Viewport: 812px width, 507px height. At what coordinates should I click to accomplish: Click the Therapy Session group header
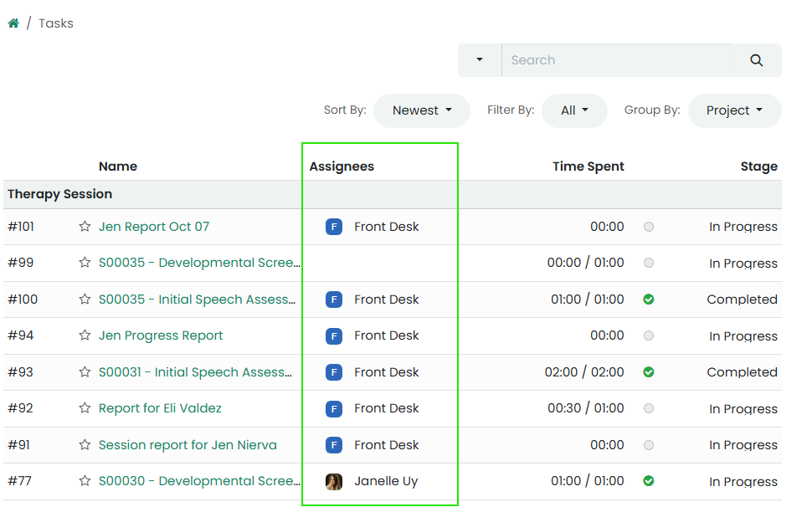[x=60, y=194]
